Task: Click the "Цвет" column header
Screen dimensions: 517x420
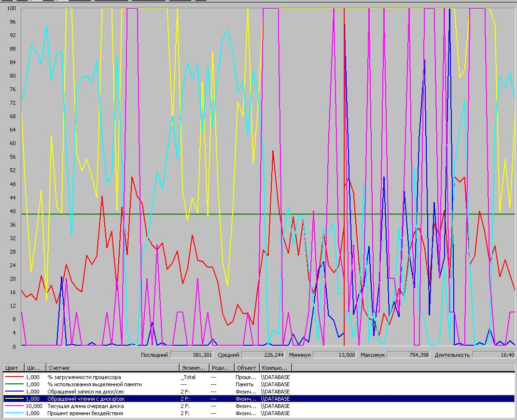Action: point(13,368)
